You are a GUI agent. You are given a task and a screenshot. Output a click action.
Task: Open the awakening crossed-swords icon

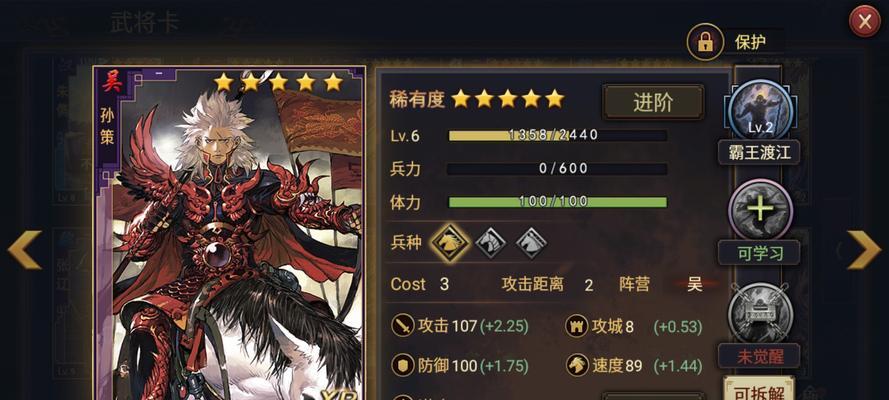760,313
